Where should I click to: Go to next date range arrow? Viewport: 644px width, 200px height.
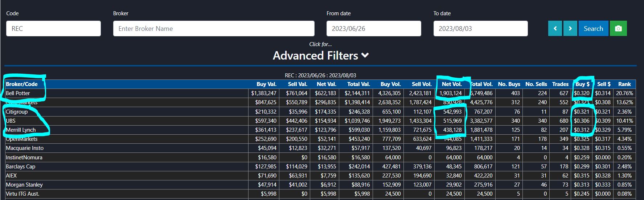(570, 28)
